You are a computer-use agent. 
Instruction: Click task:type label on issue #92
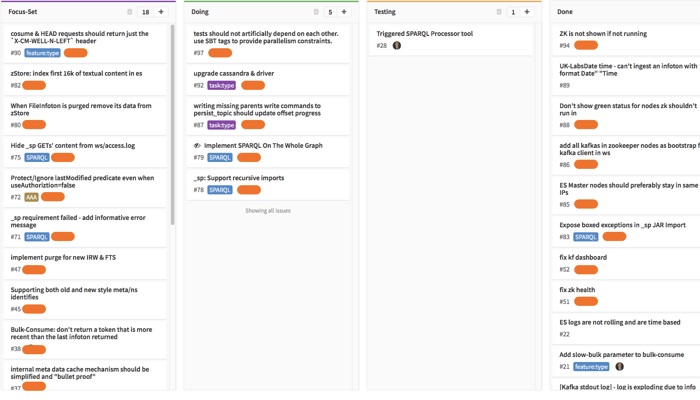point(221,86)
